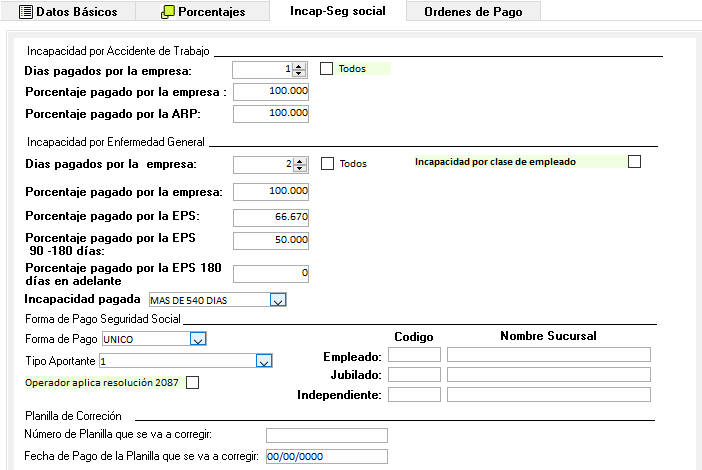Open the Forma de Pago dropdown
This screenshot has width=702, height=470.
coord(198,340)
